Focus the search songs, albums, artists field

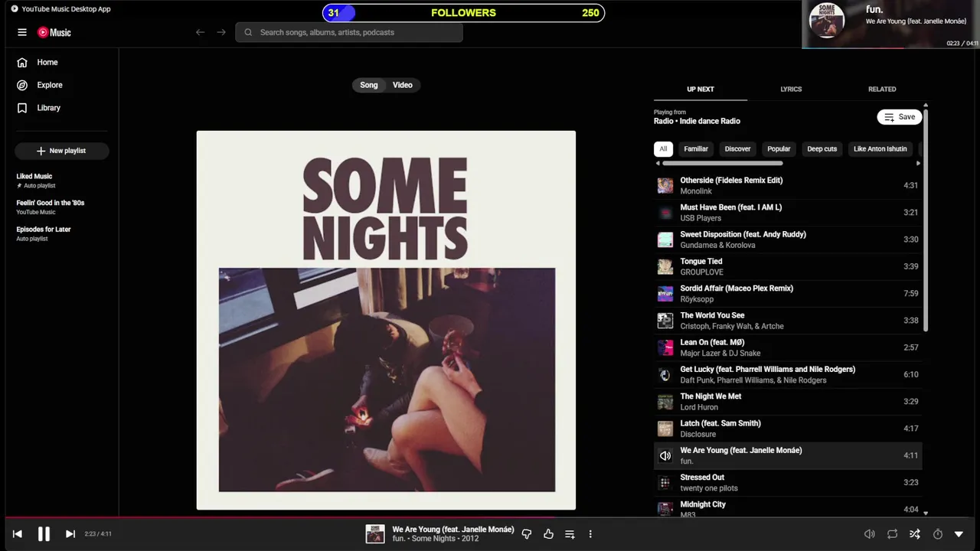tap(349, 32)
